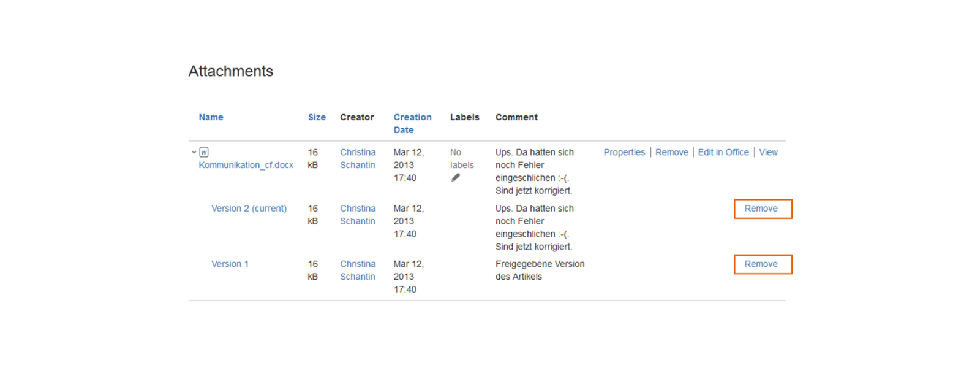
Task: Choose Edit in Office
Action: 723,152
